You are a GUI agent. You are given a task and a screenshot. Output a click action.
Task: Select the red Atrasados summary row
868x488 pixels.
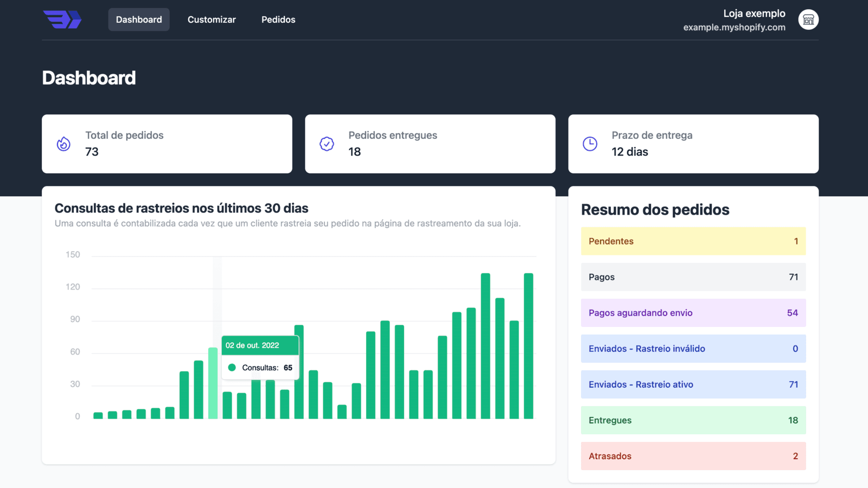click(693, 456)
